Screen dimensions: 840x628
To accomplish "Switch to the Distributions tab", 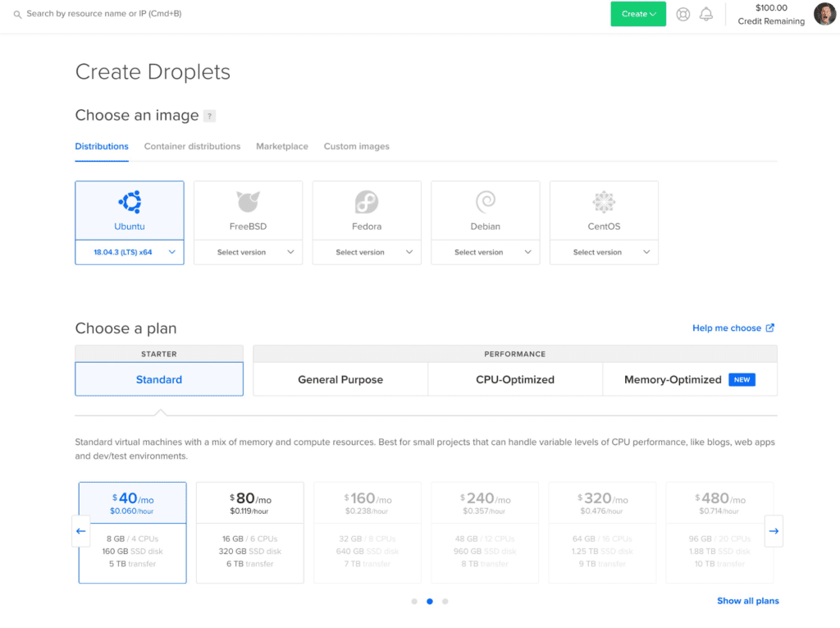I will coord(102,146).
